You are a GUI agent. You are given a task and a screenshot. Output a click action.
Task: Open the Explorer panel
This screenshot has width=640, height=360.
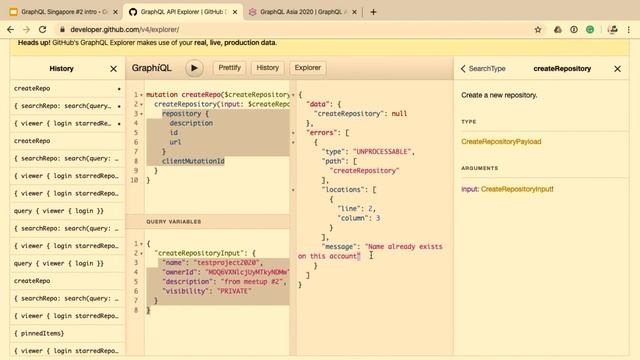(308, 68)
